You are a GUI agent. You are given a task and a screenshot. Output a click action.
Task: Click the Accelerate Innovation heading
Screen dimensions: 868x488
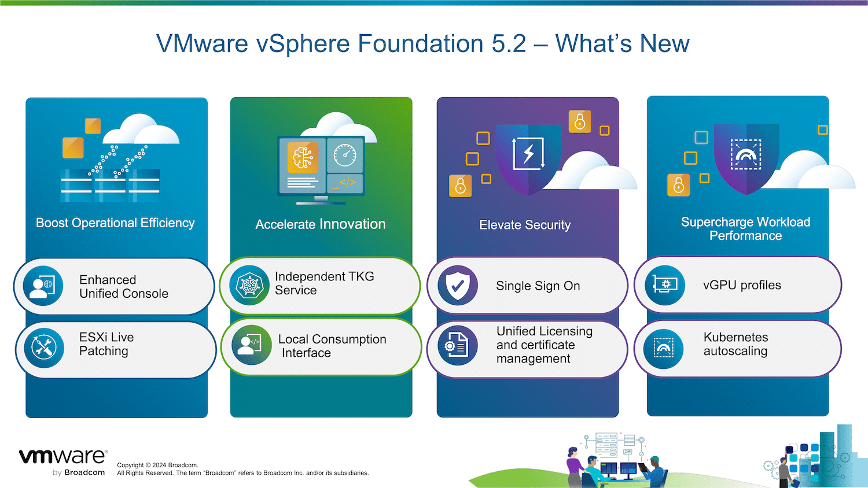tap(321, 224)
